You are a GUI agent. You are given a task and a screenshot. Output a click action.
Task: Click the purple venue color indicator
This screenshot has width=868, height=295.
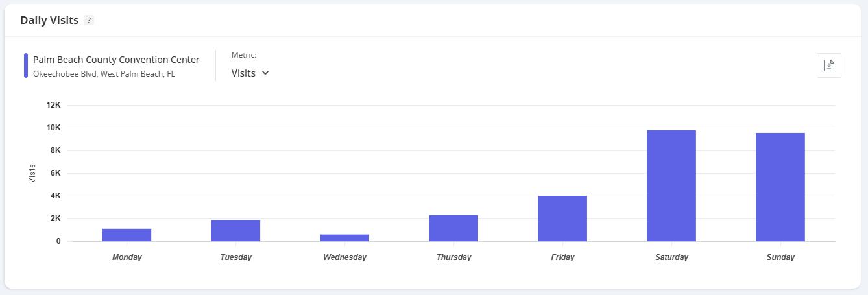(x=26, y=65)
